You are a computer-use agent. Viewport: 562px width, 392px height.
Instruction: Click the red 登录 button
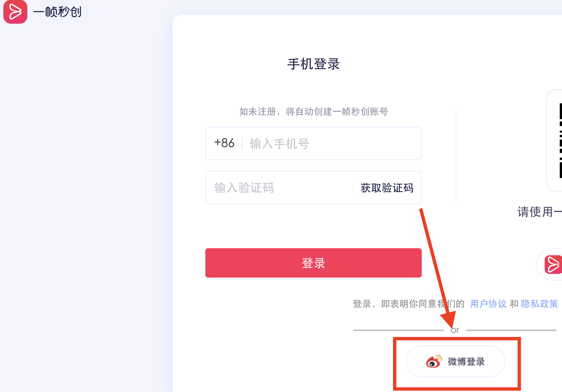[x=314, y=263]
